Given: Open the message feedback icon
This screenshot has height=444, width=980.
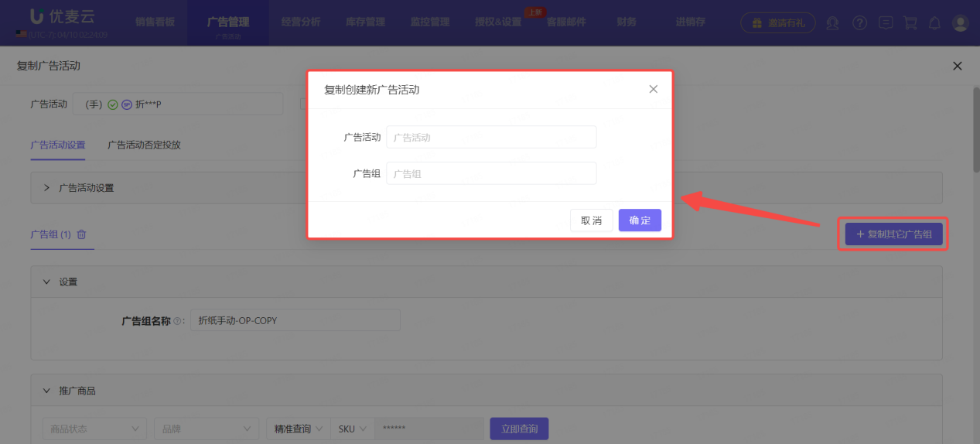Looking at the screenshot, I should 886,23.
